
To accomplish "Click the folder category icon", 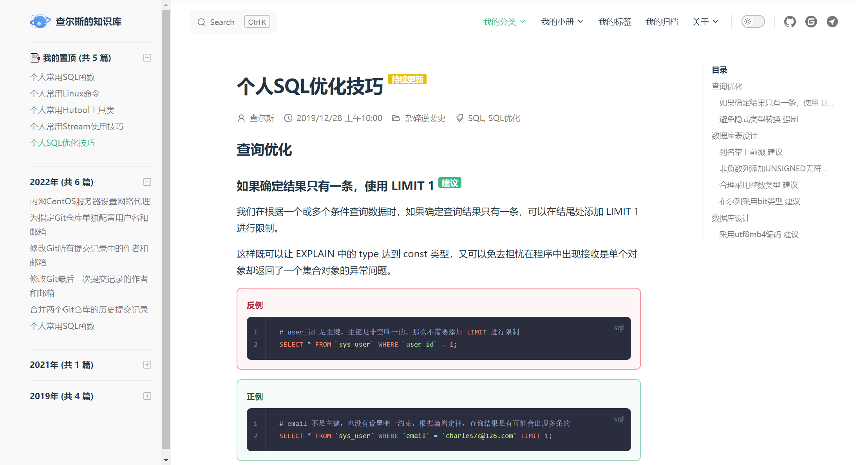I will (x=396, y=118).
